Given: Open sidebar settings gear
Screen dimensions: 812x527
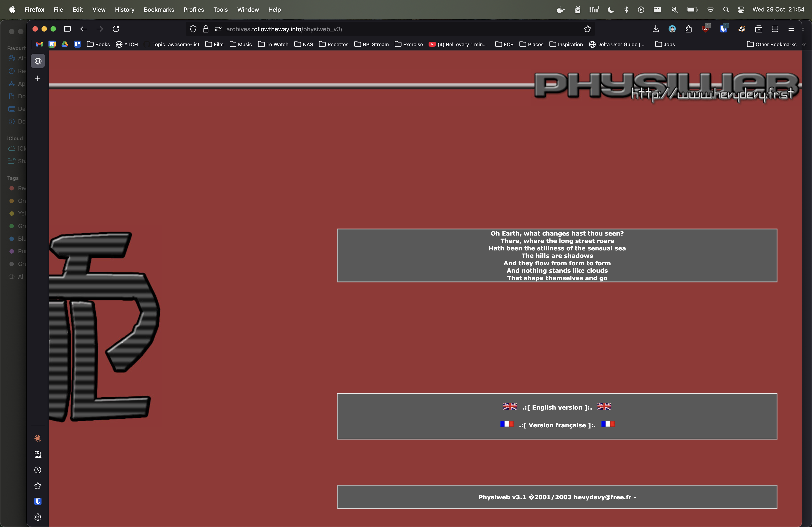Looking at the screenshot, I should click(38, 517).
